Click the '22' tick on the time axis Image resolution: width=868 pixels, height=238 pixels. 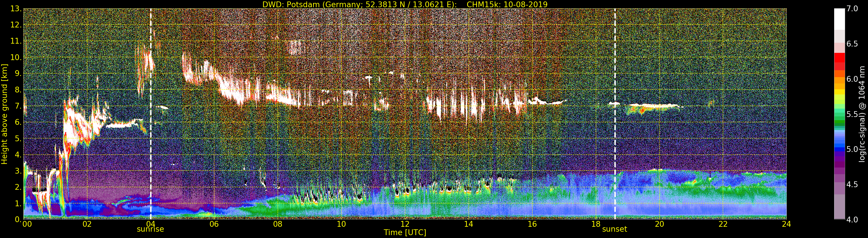723,224
